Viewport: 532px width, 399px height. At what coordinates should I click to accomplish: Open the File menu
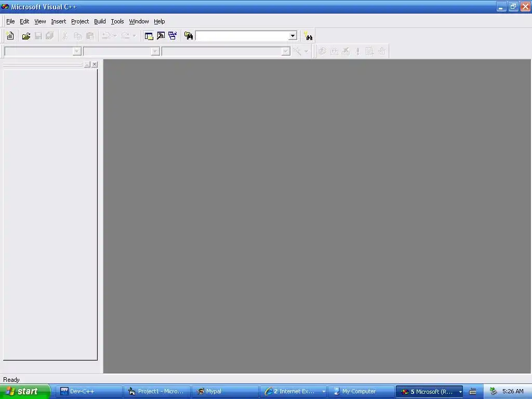(x=10, y=21)
